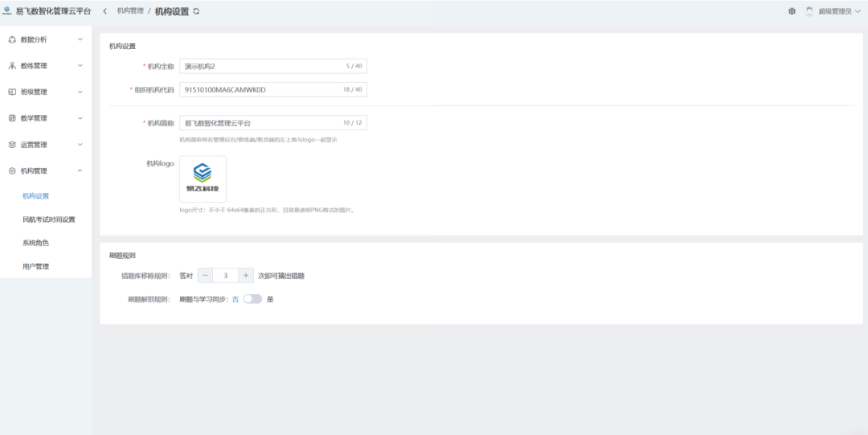
Task: Click the 易飞数智化管理云平台 header title
Action: coord(53,11)
